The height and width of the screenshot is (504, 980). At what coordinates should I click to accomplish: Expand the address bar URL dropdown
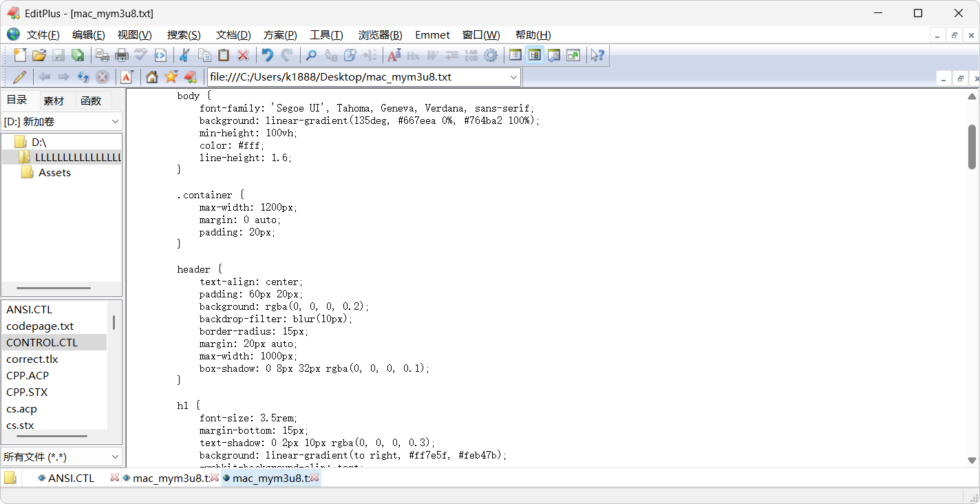tap(513, 77)
